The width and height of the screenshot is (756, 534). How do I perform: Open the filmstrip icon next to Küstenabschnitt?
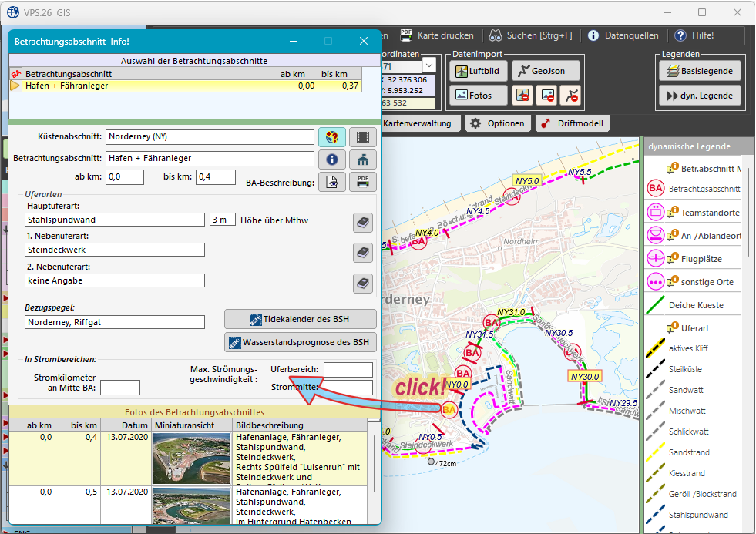click(x=363, y=137)
